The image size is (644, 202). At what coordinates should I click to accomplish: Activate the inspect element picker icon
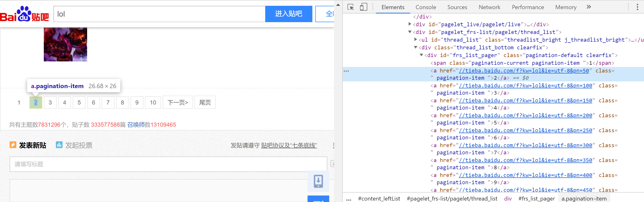click(x=350, y=7)
